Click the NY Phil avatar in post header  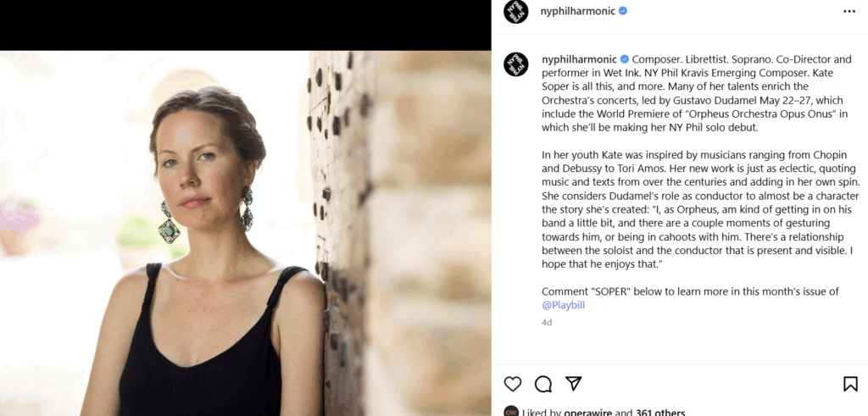pos(515,12)
